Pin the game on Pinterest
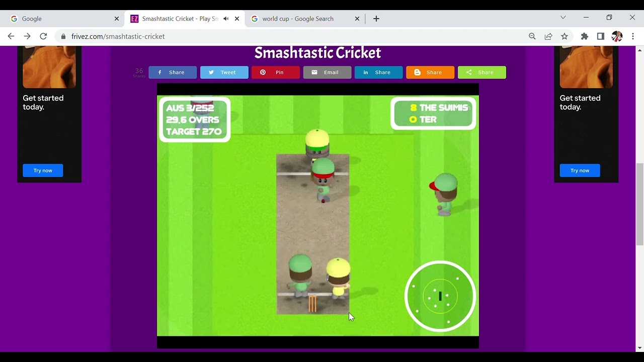Screen dimensions: 644x362 click(x=276, y=72)
